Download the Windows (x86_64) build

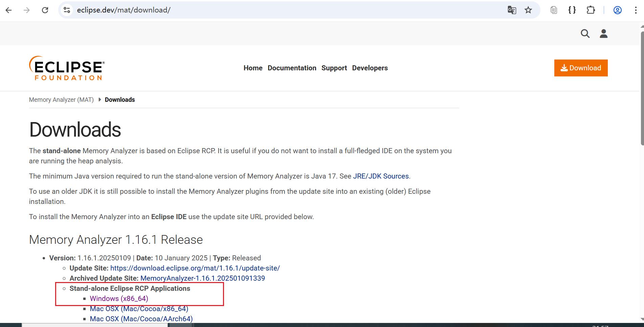[119, 299]
